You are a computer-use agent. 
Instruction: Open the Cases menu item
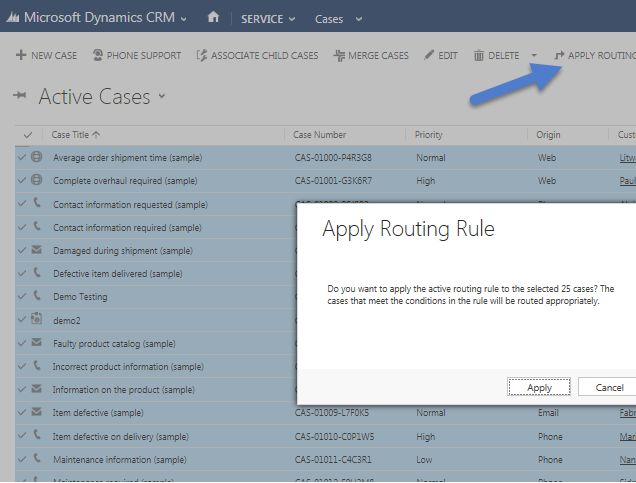tap(329, 19)
